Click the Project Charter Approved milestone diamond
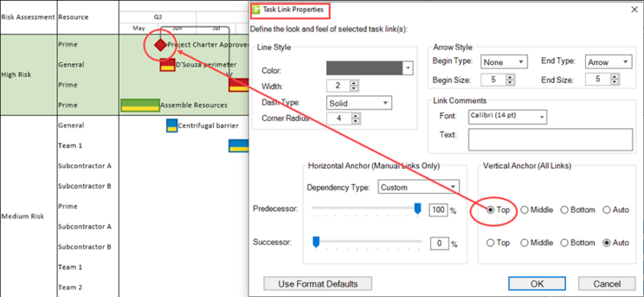Screen dimensions: 644x297 click(160, 44)
